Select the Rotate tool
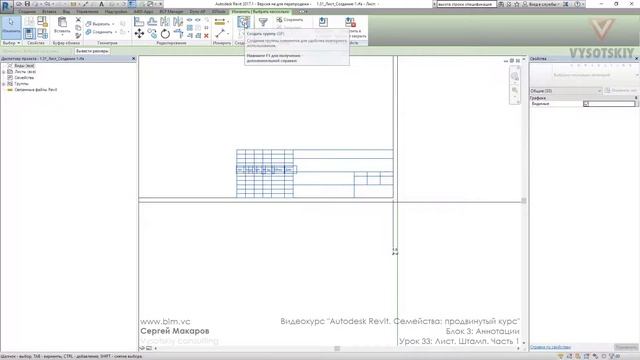This screenshot has height=360, width=640. pyautogui.click(x=165, y=33)
